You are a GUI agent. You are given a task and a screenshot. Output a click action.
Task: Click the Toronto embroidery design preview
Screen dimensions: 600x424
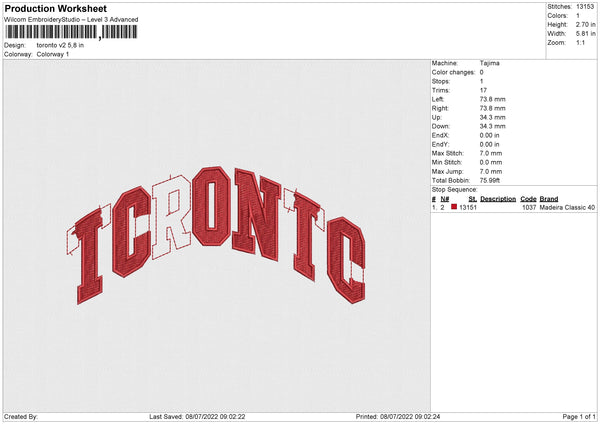pos(216,235)
